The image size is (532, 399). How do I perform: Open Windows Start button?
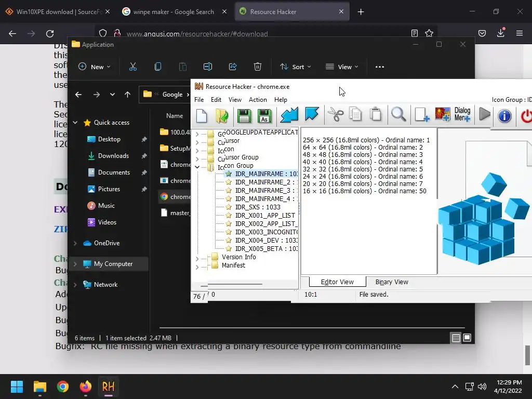[17, 387]
